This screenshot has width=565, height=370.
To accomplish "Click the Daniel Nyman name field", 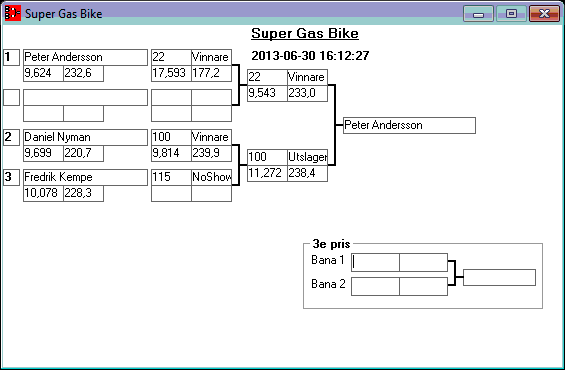I will click(85, 137).
